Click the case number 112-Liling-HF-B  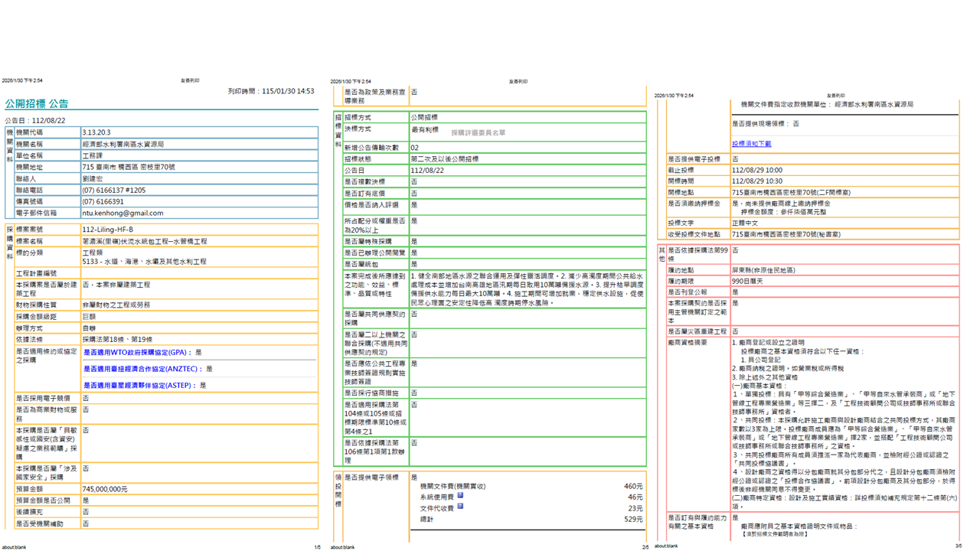click(x=107, y=230)
